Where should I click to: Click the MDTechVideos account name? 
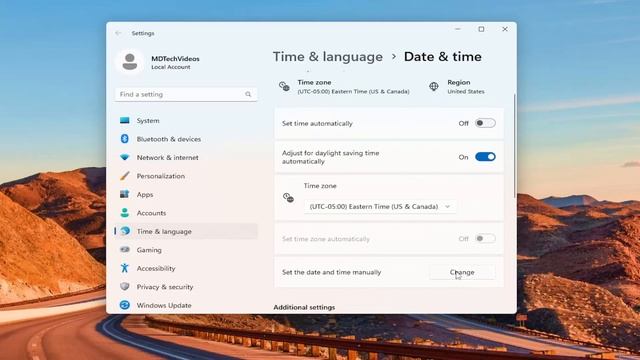175,58
